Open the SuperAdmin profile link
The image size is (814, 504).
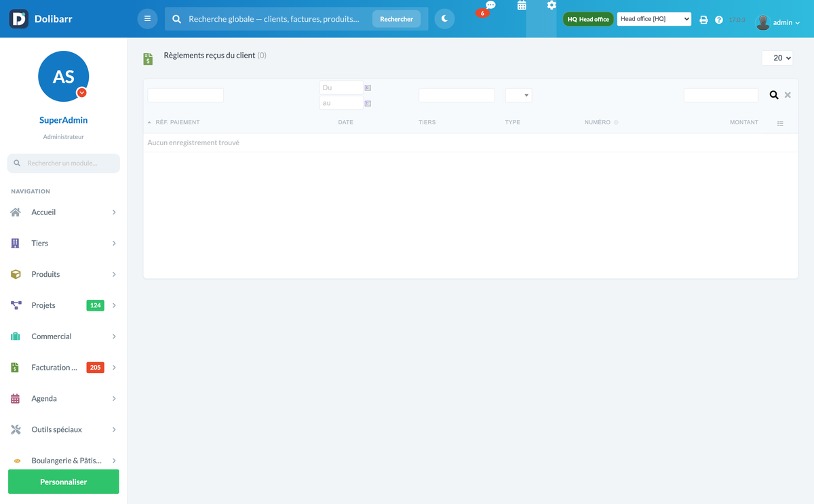[64, 120]
